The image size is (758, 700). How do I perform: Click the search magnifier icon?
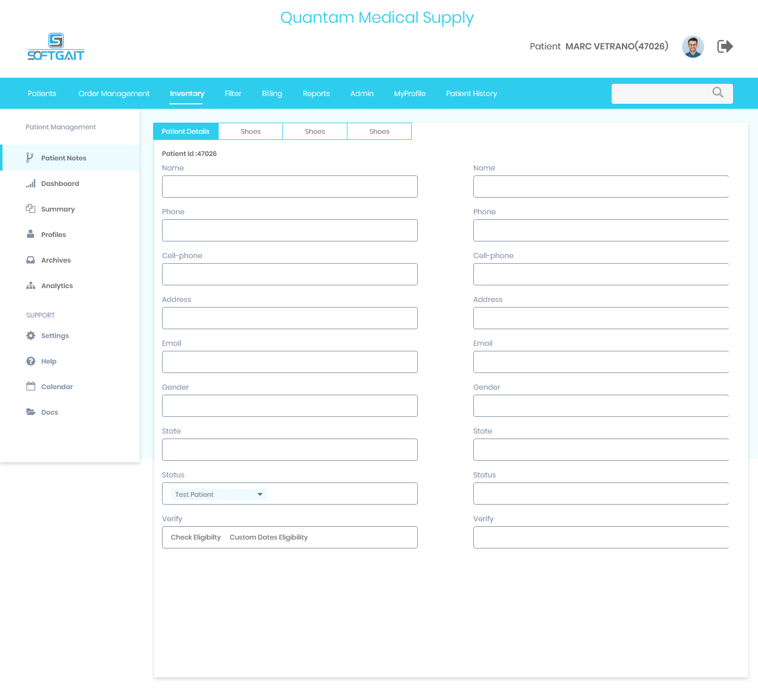717,93
